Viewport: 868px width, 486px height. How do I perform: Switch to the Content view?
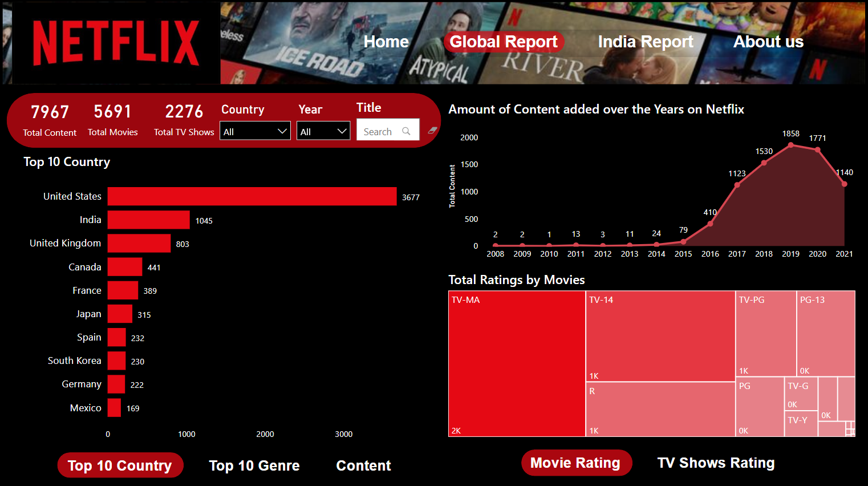coord(363,465)
